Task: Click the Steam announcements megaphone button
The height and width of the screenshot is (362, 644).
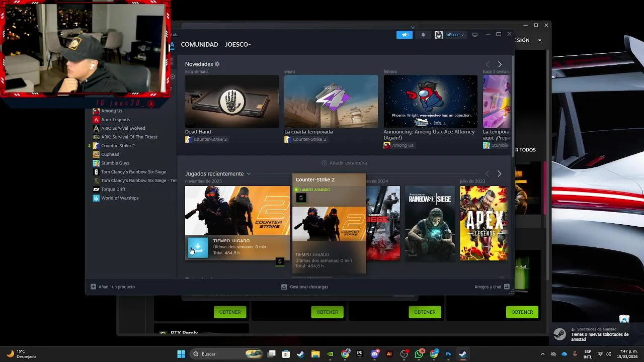Action: click(x=404, y=35)
